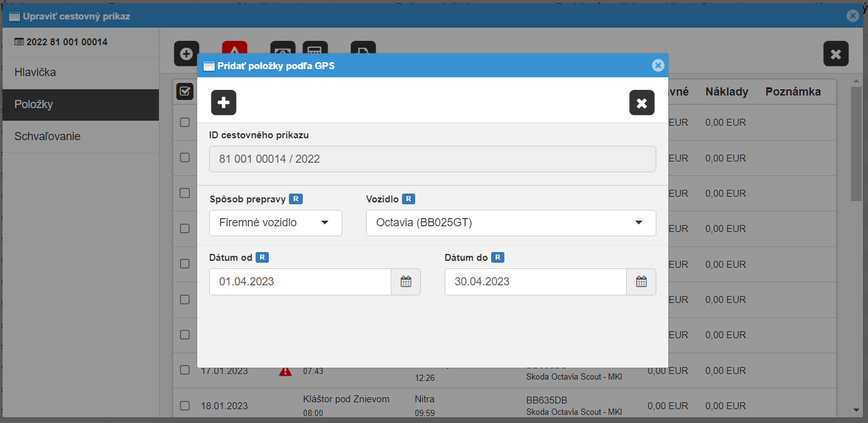This screenshot has height=423, width=868.
Task: Close the Pridať položky podľa GPS title bar
Action: [x=658, y=65]
